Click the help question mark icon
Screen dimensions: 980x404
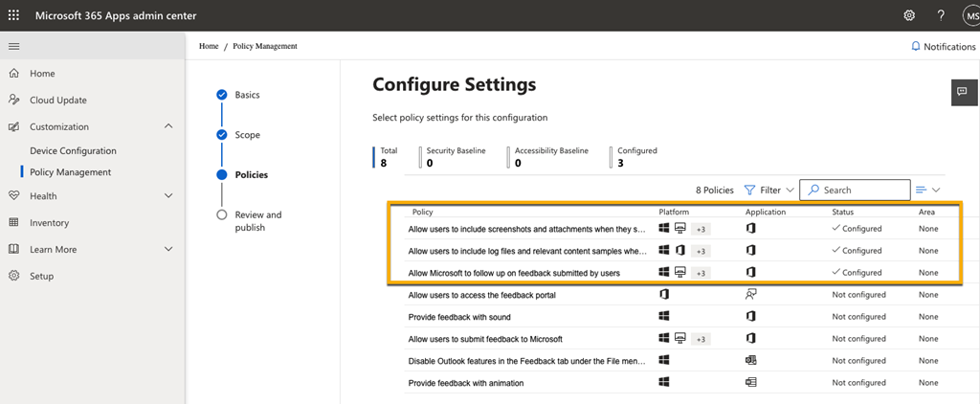pyautogui.click(x=941, y=15)
